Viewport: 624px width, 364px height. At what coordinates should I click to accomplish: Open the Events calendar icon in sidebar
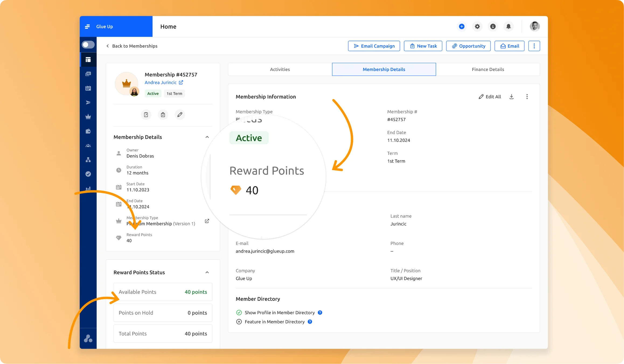click(88, 88)
